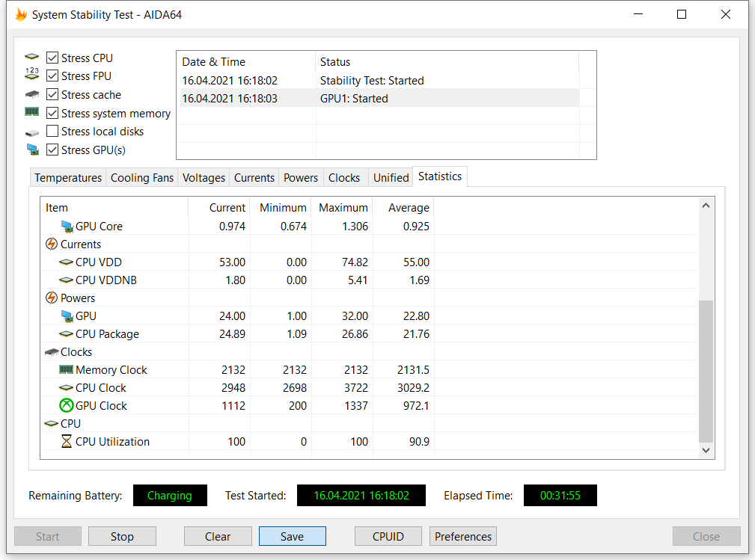This screenshot has width=755, height=560.
Task: Click the RAM icon beside Stress system memory
Action: pos(31,111)
